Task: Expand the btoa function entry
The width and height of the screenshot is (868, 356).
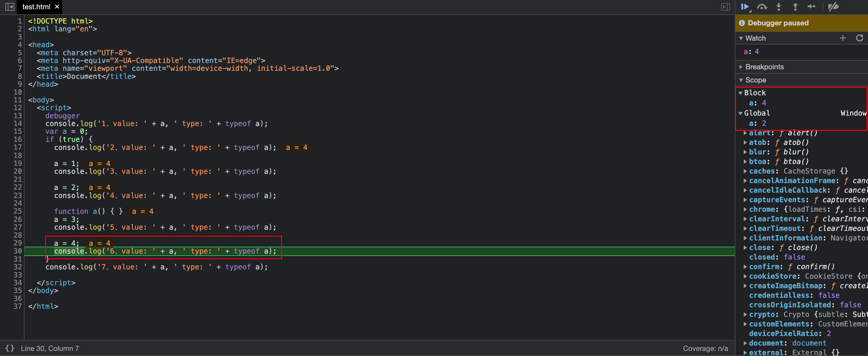Action: pyautogui.click(x=745, y=162)
